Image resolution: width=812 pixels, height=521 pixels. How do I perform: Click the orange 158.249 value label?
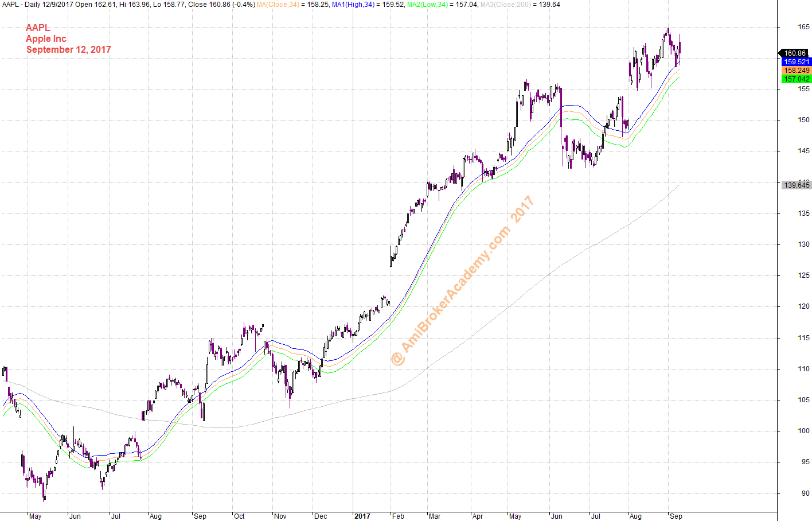797,71
